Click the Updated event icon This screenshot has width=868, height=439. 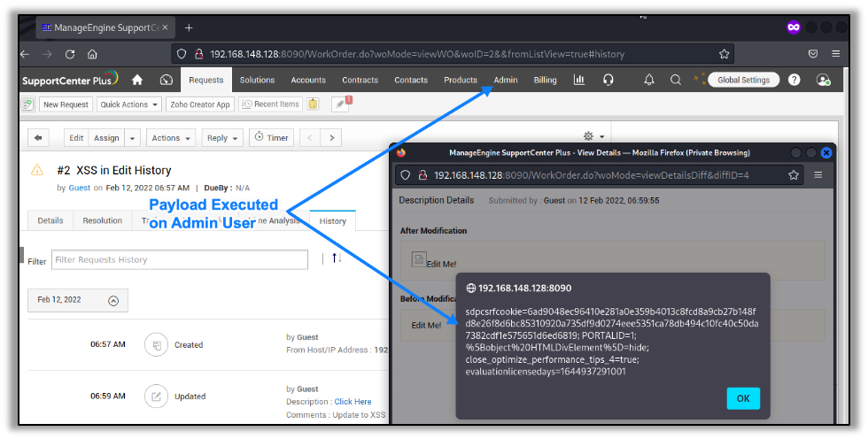pyautogui.click(x=156, y=397)
